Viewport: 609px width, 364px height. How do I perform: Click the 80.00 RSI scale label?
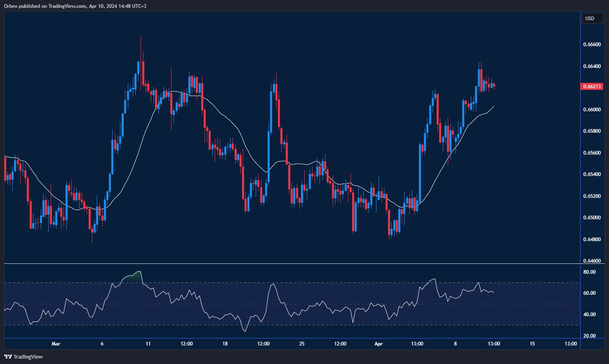[589, 272]
